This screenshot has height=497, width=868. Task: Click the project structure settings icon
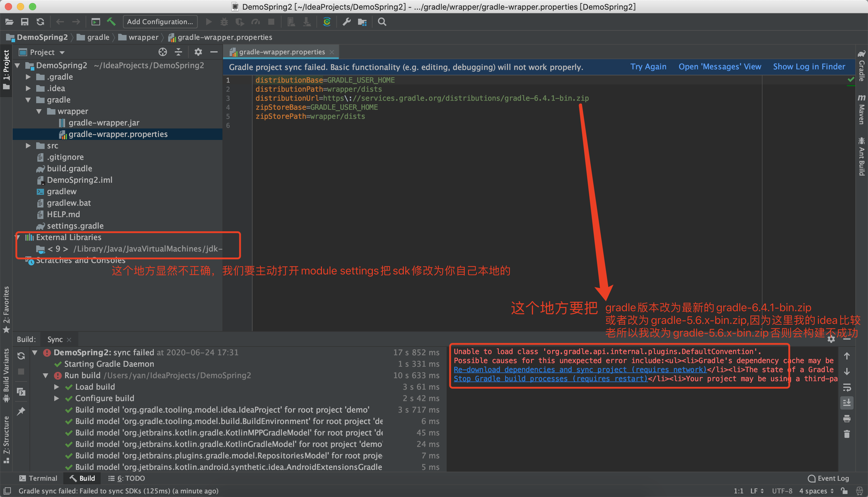pos(363,22)
